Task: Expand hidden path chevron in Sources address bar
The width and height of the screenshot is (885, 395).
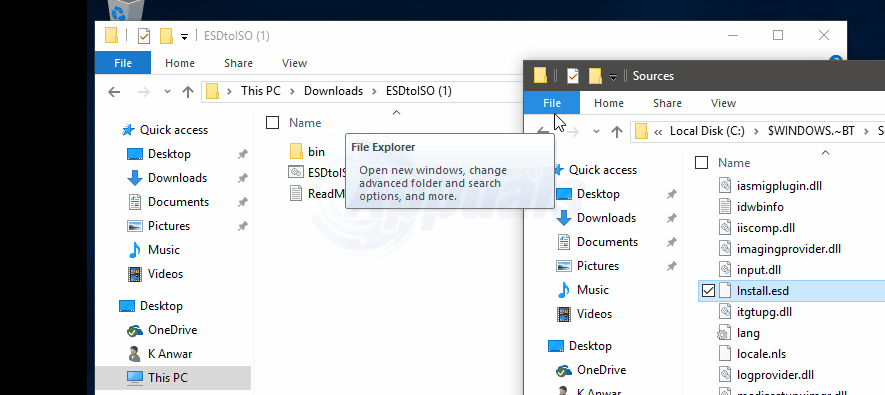Action: (658, 132)
